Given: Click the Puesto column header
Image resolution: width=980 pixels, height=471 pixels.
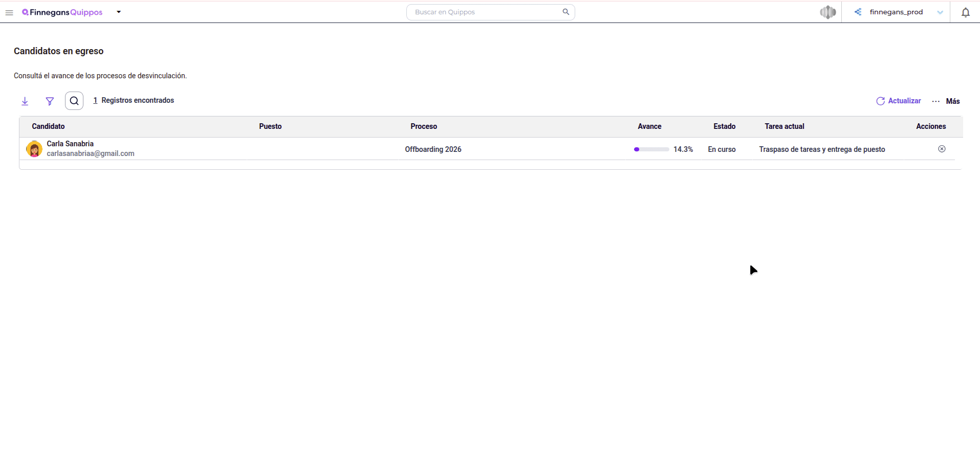Looking at the screenshot, I should click(x=270, y=126).
